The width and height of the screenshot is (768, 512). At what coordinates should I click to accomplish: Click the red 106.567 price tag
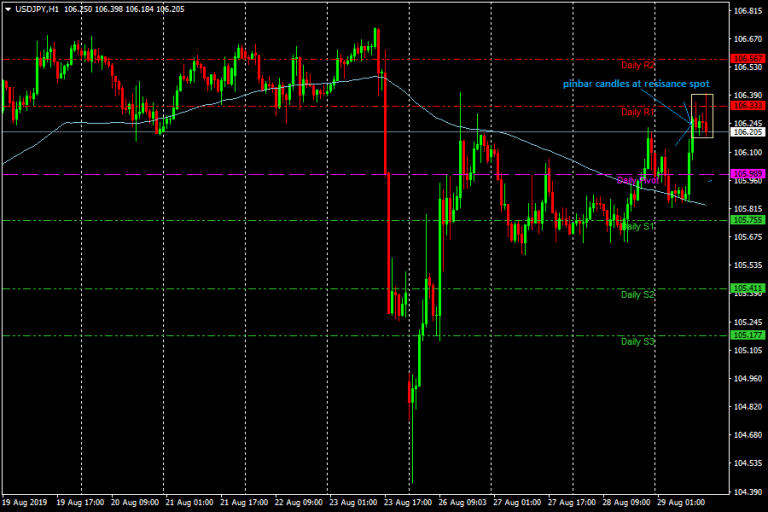(747, 59)
